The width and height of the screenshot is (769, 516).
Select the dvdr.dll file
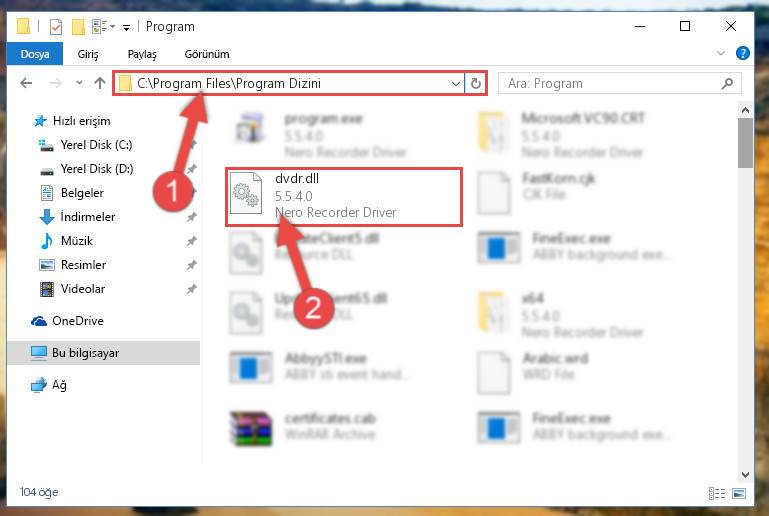pyautogui.click(x=344, y=197)
